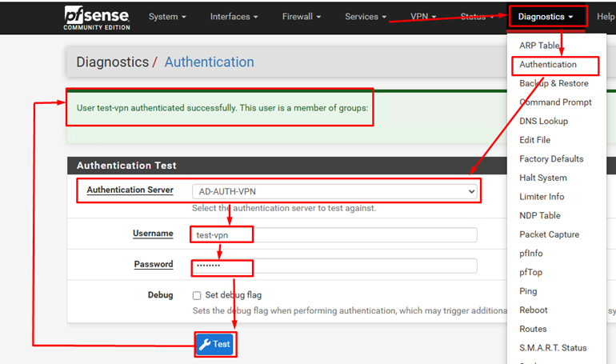
Task: Open the Authentication Server dropdown
Action: tap(334, 191)
